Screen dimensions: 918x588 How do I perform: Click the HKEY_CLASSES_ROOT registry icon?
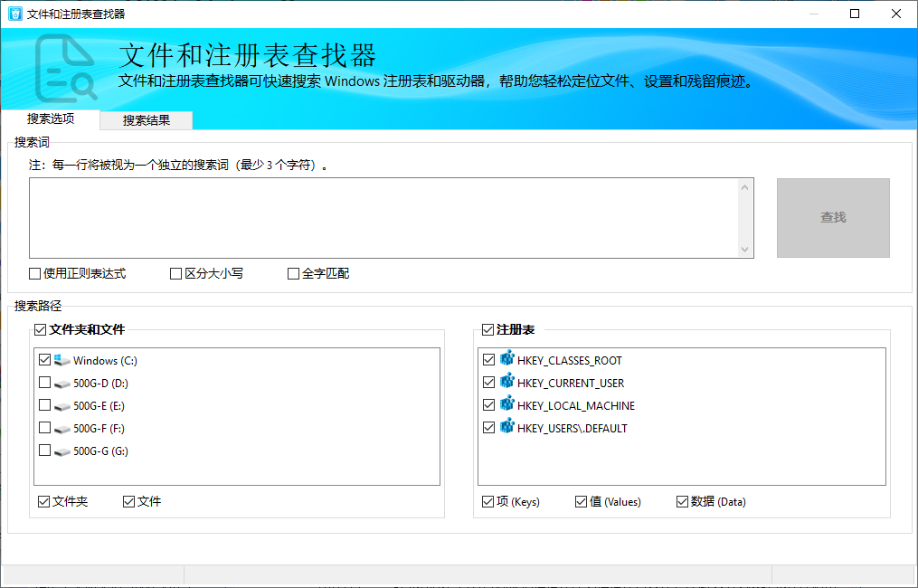506,359
